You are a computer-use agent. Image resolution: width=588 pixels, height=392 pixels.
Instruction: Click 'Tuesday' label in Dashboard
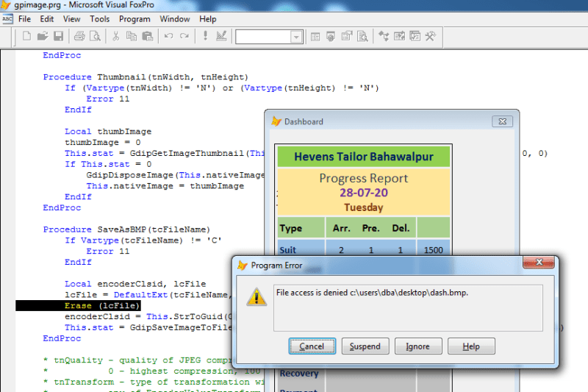pyautogui.click(x=364, y=207)
